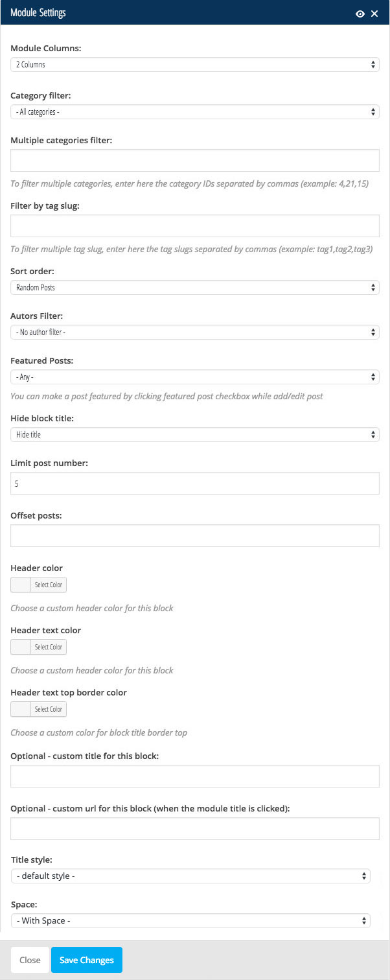
Task: Click the Save Changes button
Action: pyautogui.click(x=87, y=960)
